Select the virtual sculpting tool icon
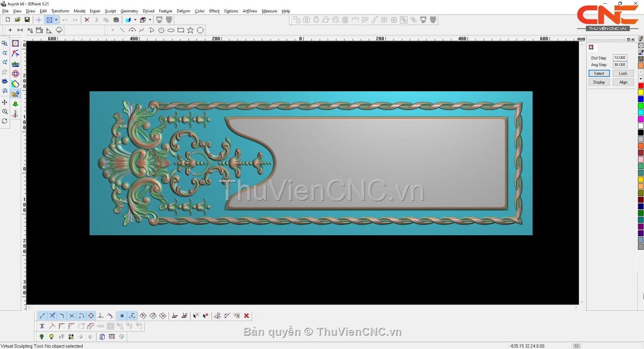This screenshot has width=644, height=349. [x=15, y=94]
